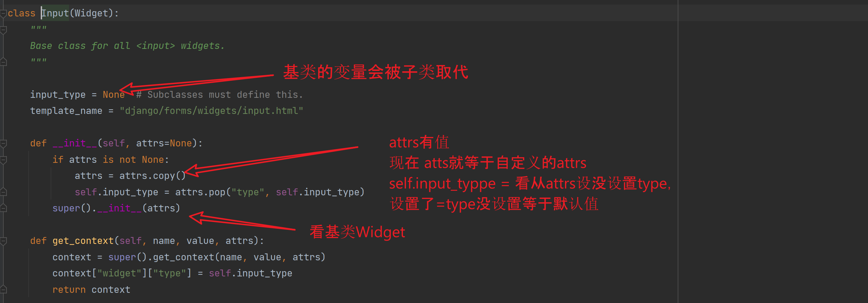Screen dimensions: 868x303
Task: Fold the 'if attrs is not None' block
Action: point(3,160)
